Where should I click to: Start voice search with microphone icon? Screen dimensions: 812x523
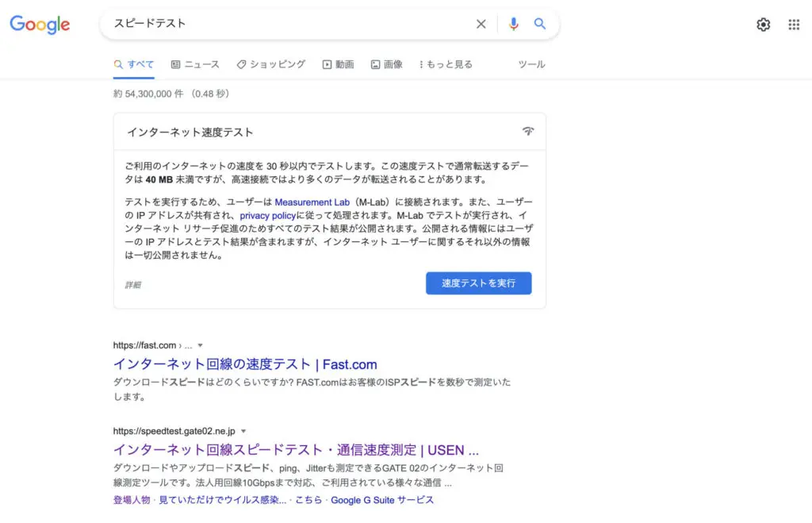[514, 24]
